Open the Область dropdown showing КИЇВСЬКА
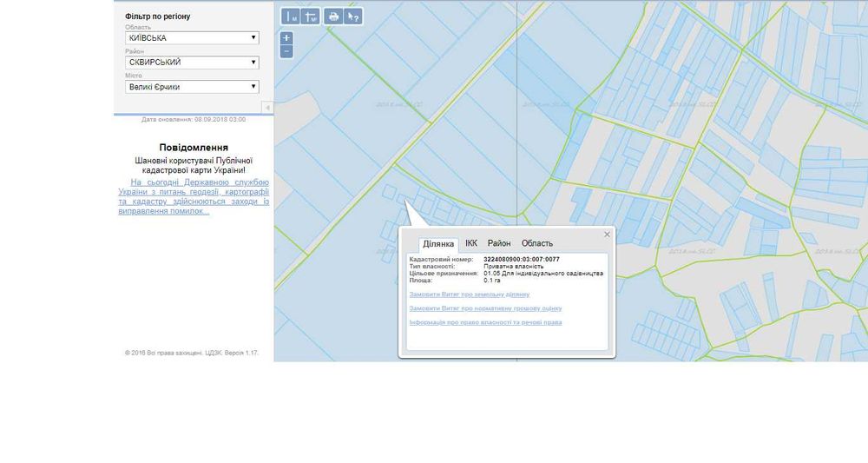The height and width of the screenshot is (463, 868). tap(192, 38)
